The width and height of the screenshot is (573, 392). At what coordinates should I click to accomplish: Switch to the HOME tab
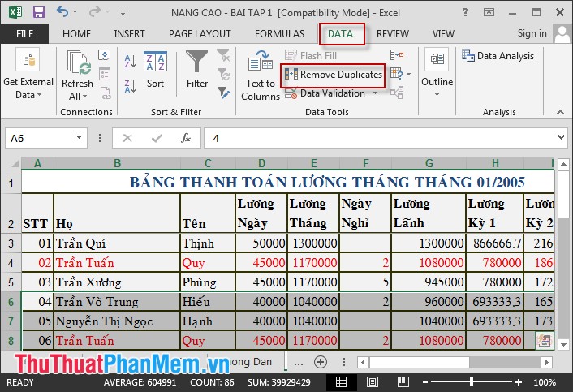tap(76, 34)
